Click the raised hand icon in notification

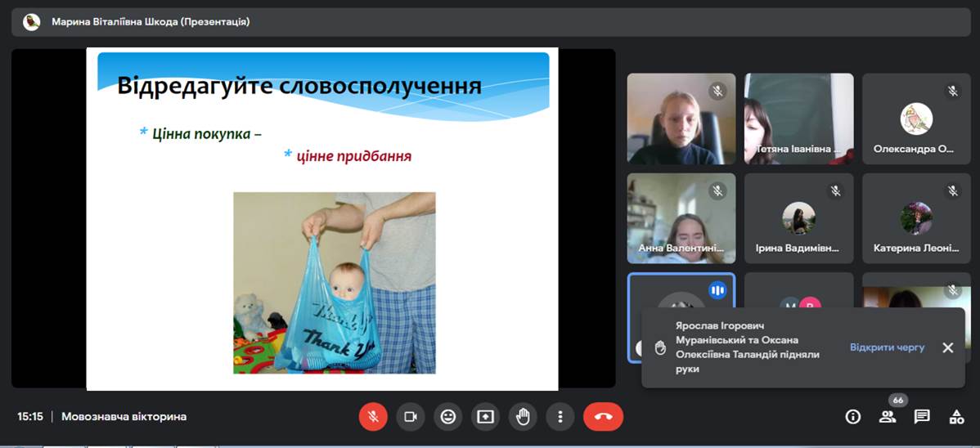coord(660,347)
